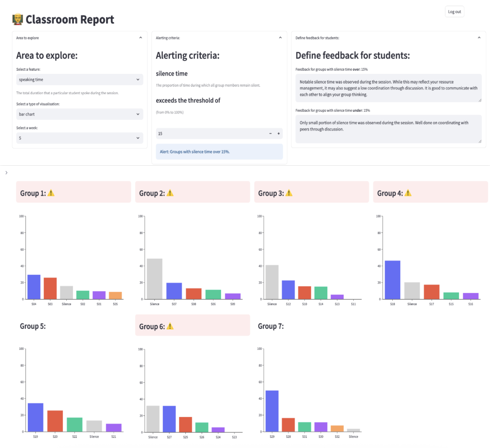Click the threshold number input showing 15
The width and height of the screenshot is (490, 448).
coord(211,133)
